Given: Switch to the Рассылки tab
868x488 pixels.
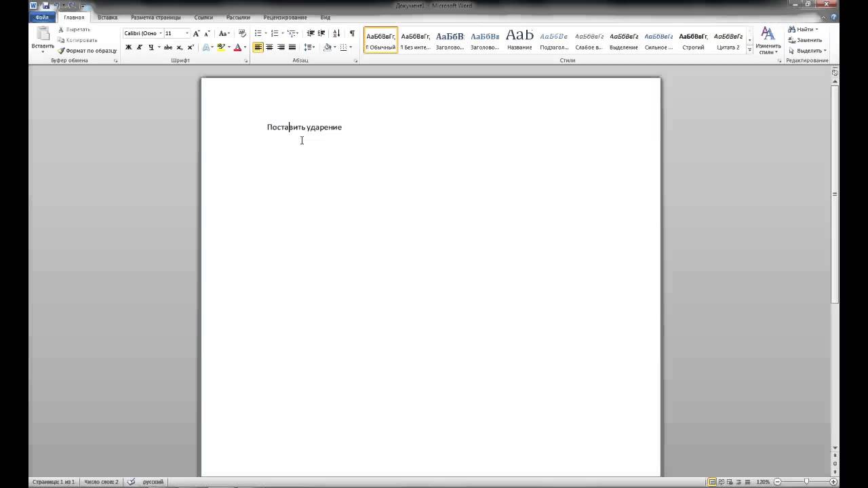Looking at the screenshot, I should coord(238,17).
